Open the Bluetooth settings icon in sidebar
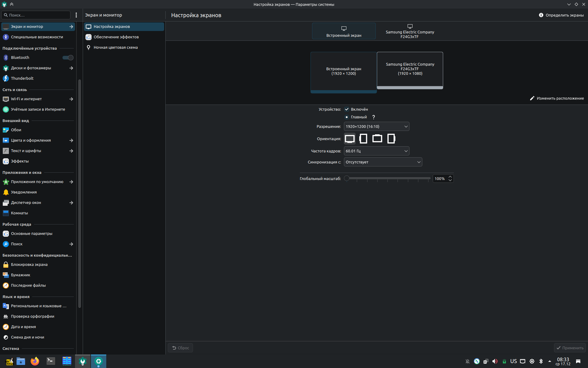This screenshot has height=368, width=588. [6, 57]
